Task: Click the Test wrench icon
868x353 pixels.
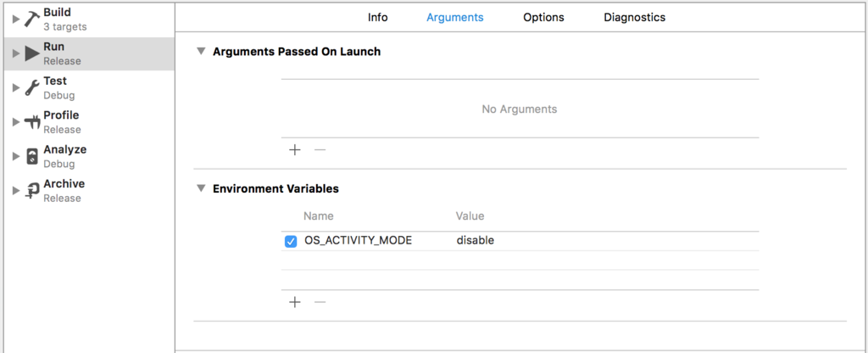Action: [31, 87]
